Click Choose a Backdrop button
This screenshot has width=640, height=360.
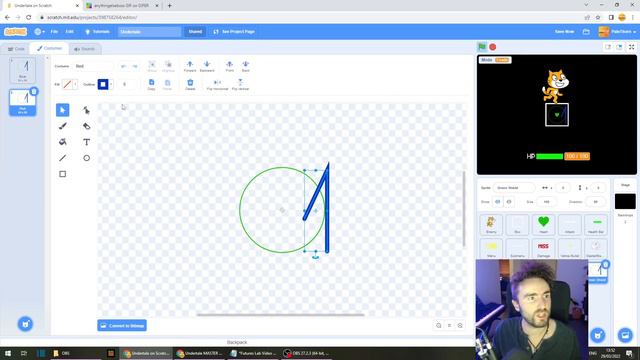(x=625, y=335)
